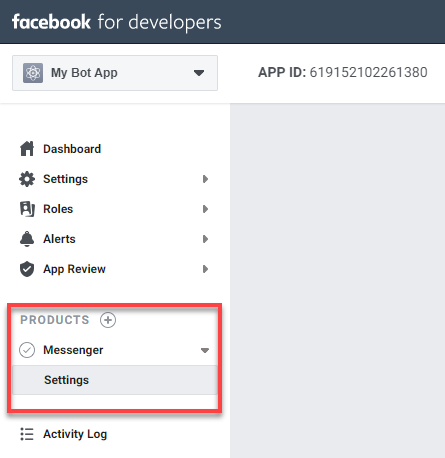Expand the Alerts submenu arrow
This screenshot has height=458, width=445.
(205, 239)
